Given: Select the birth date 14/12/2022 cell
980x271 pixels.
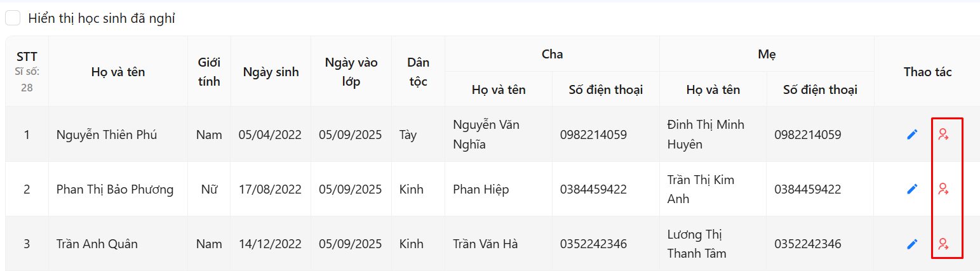Looking at the screenshot, I should [270, 244].
